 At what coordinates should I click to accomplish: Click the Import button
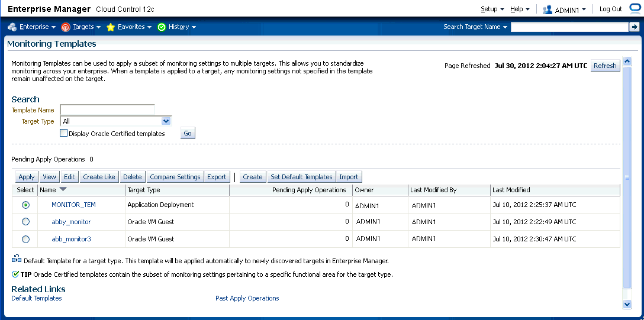tap(349, 177)
